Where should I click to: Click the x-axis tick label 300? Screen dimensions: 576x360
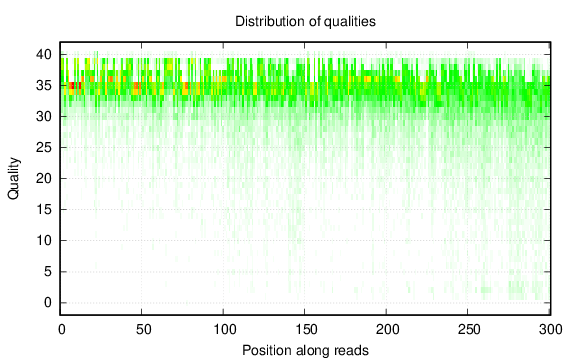tap(551, 329)
